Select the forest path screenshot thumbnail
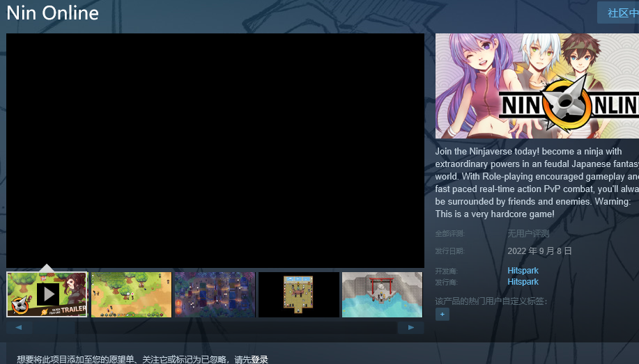 pyautogui.click(x=131, y=294)
